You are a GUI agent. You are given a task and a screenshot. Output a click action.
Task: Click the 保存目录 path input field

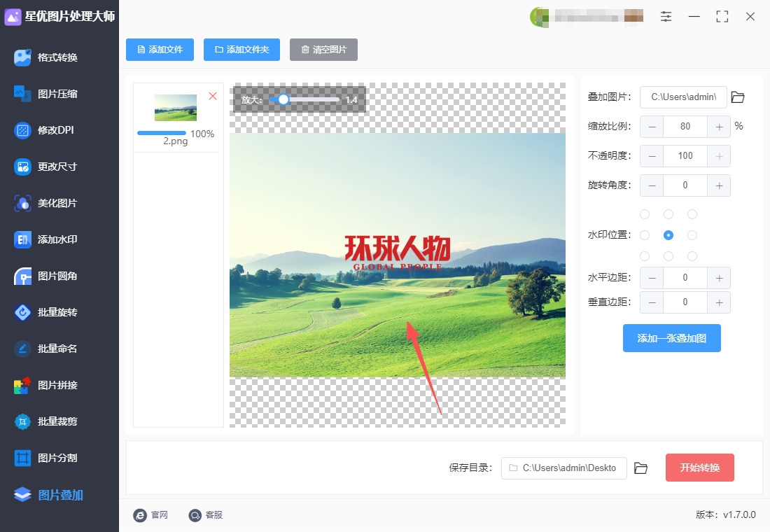pos(563,468)
